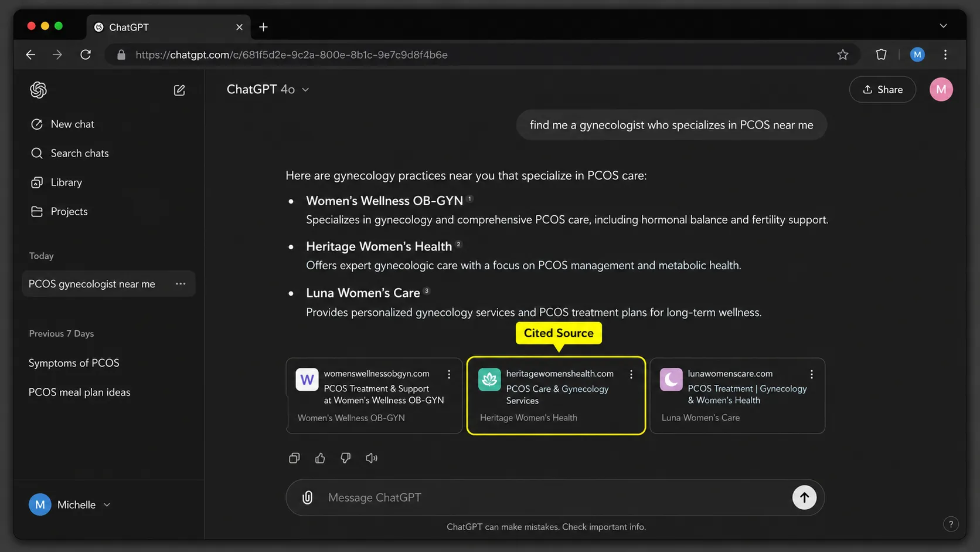Open the help question mark icon
The width and height of the screenshot is (980, 552).
coord(951,524)
